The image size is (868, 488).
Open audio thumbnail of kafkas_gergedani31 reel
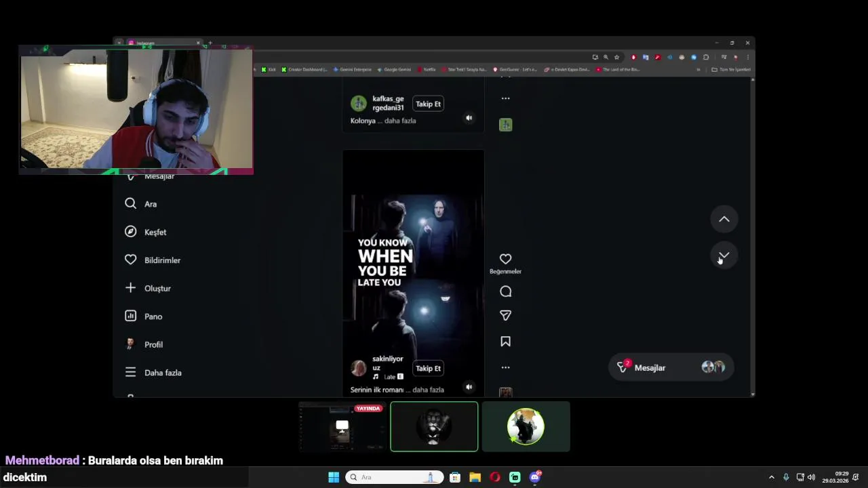pos(505,125)
